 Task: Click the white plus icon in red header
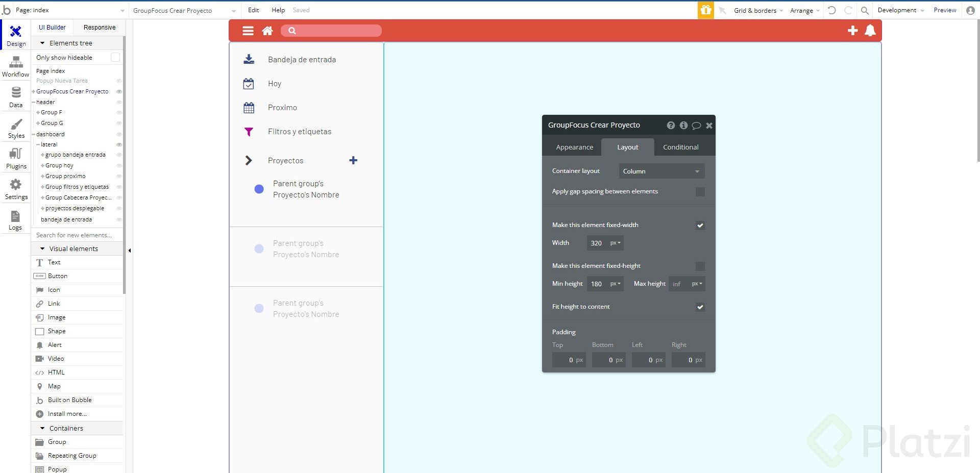click(852, 31)
